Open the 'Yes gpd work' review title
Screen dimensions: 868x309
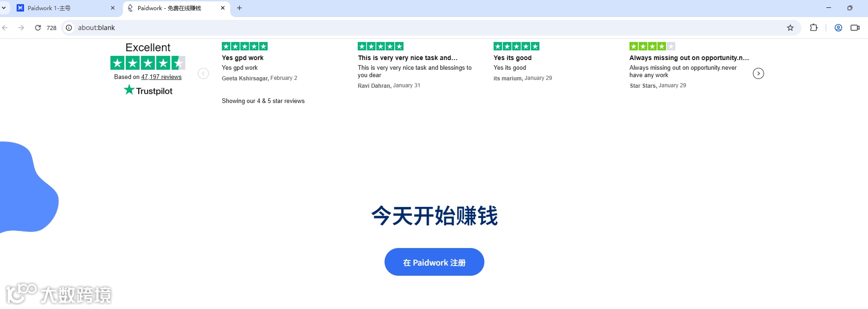[x=243, y=58]
